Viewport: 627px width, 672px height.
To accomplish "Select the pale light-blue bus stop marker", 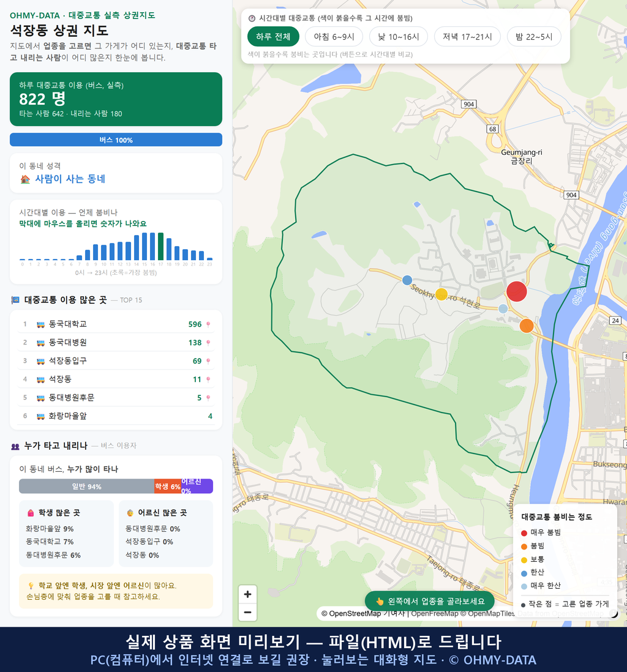I will tap(503, 308).
